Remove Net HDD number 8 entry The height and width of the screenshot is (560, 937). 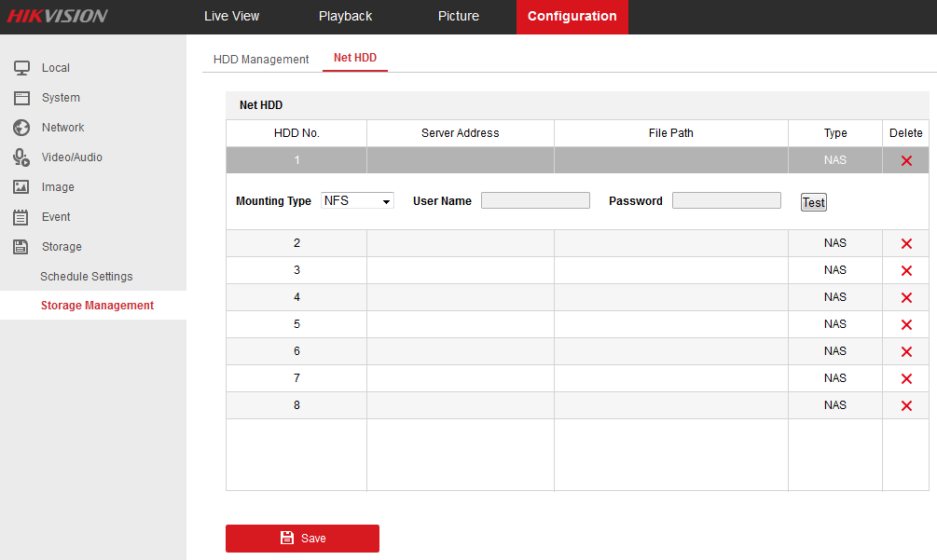pyautogui.click(x=905, y=405)
